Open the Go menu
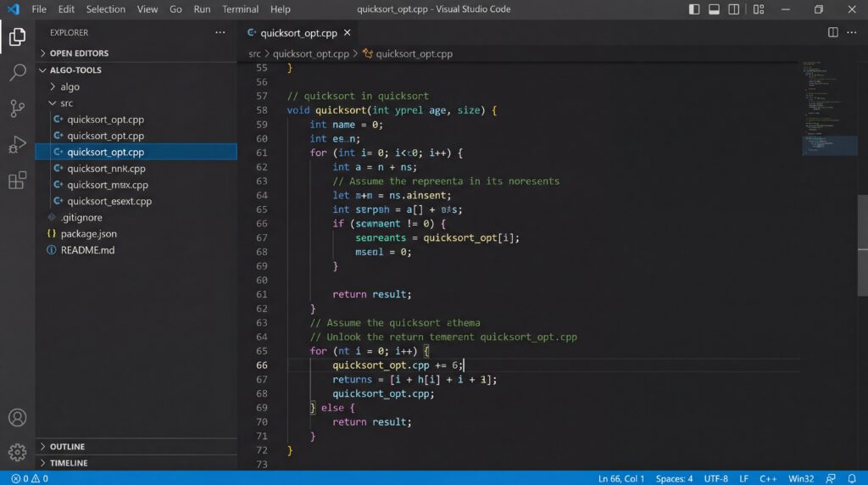This screenshot has height=485, width=868. tap(175, 8)
